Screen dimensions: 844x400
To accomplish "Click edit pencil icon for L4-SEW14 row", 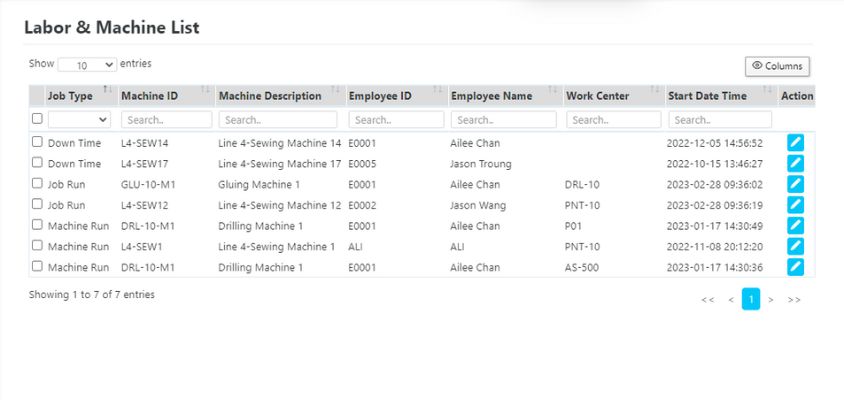I will [795, 143].
